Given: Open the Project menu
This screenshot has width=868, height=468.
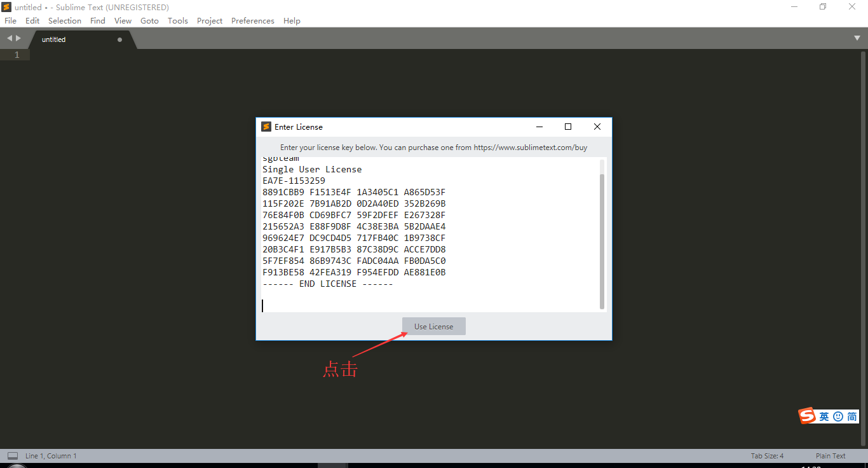Looking at the screenshot, I should (x=210, y=20).
